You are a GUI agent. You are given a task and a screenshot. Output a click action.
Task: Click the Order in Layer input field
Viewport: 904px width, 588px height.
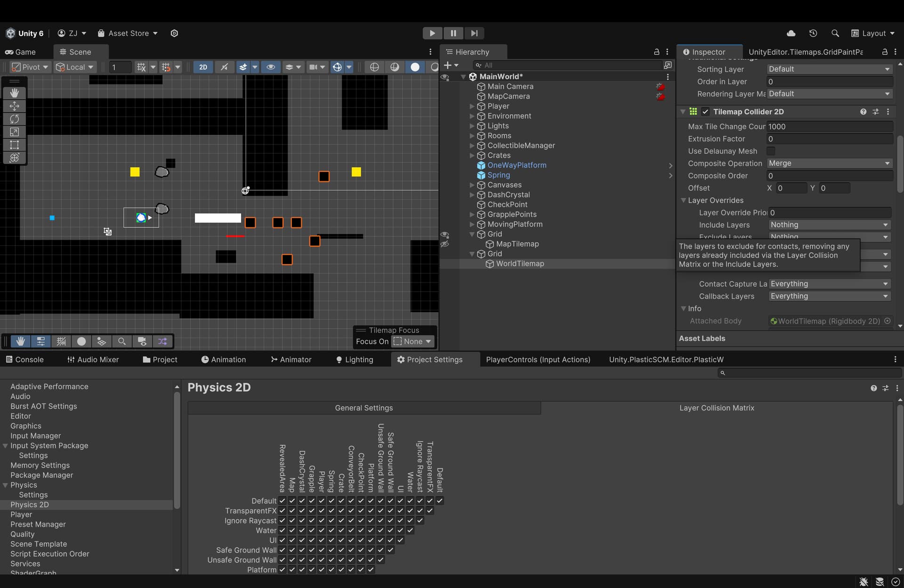[x=829, y=81]
